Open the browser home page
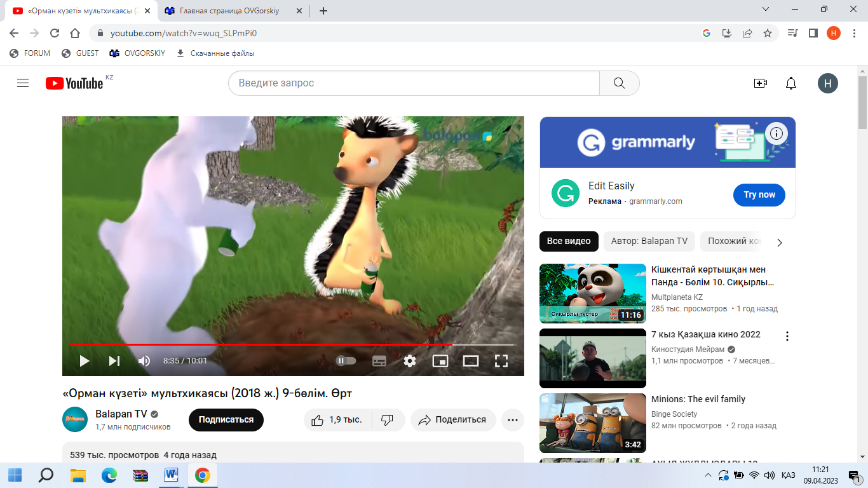 pos(75,33)
